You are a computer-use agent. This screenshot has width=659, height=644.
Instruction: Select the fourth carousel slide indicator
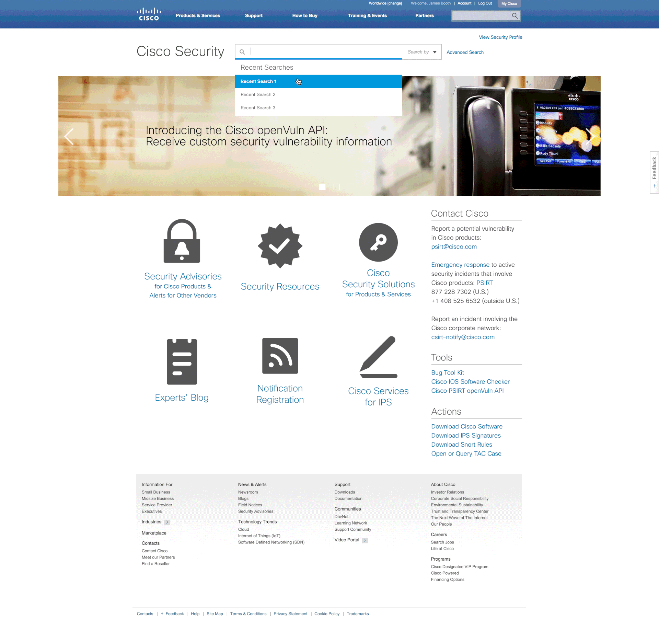[x=351, y=187]
